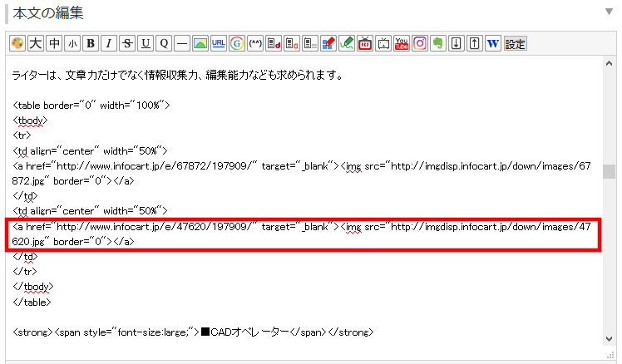Click the editor resize grip corner

coord(610,355)
